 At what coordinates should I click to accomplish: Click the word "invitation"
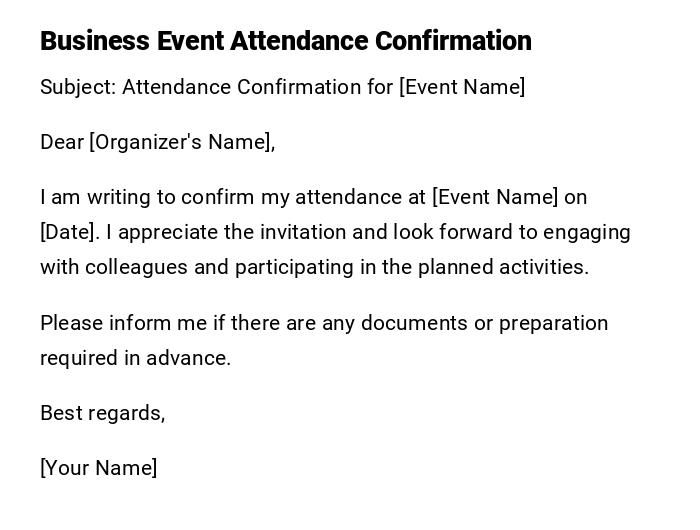(x=302, y=232)
